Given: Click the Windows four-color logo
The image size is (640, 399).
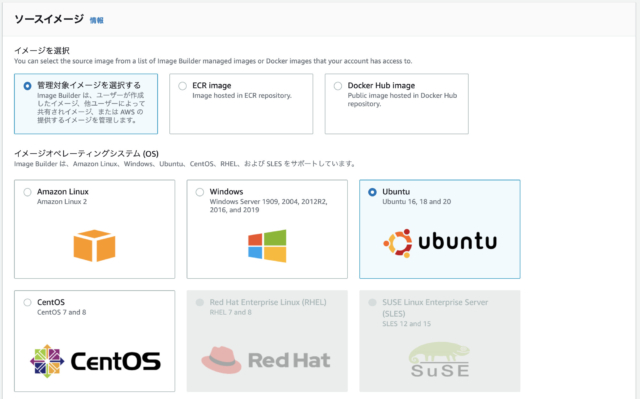Looking at the screenshot, I should (267, 246).
